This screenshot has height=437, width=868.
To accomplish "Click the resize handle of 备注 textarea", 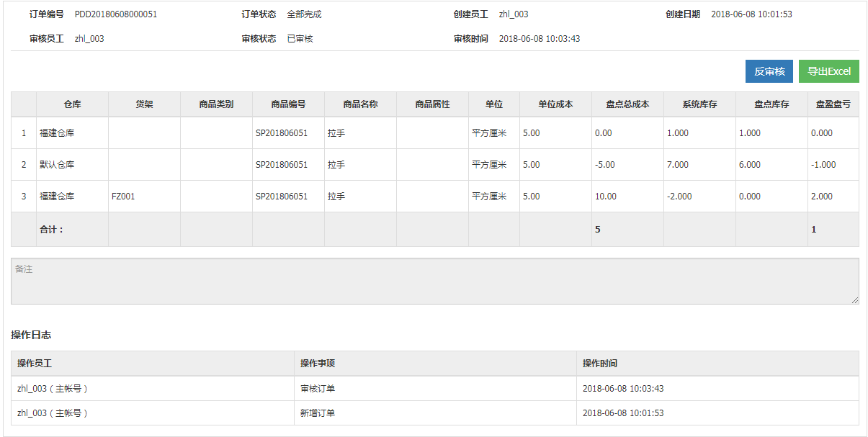I will 854,299.
